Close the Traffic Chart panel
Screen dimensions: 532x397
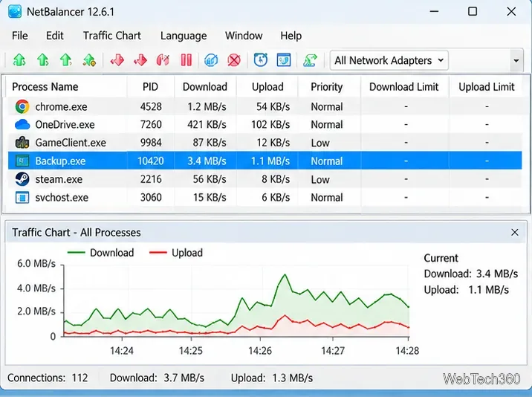click(x=515, y=232)
